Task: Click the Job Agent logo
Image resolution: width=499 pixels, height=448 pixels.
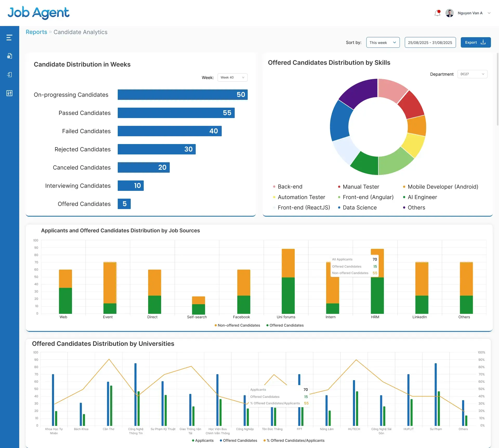Action: tap(38, 13)
